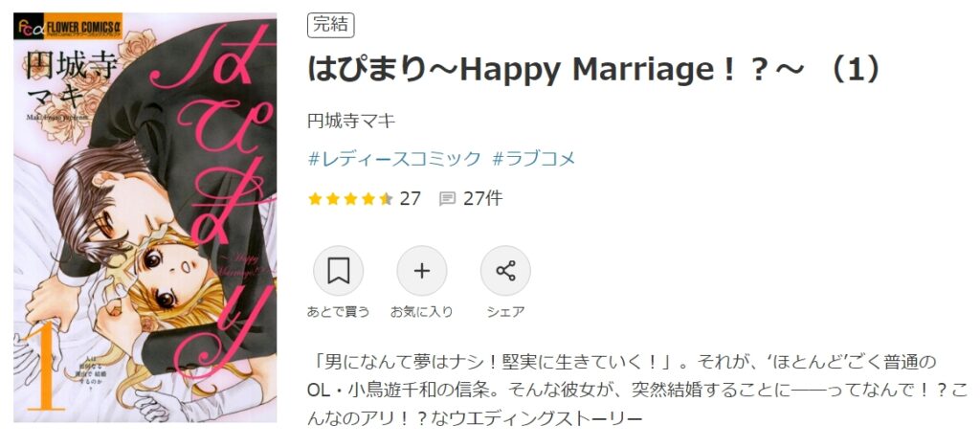The image size is (980, 447).
Task: Open the manga cover thumbnail
Action: 145,217
